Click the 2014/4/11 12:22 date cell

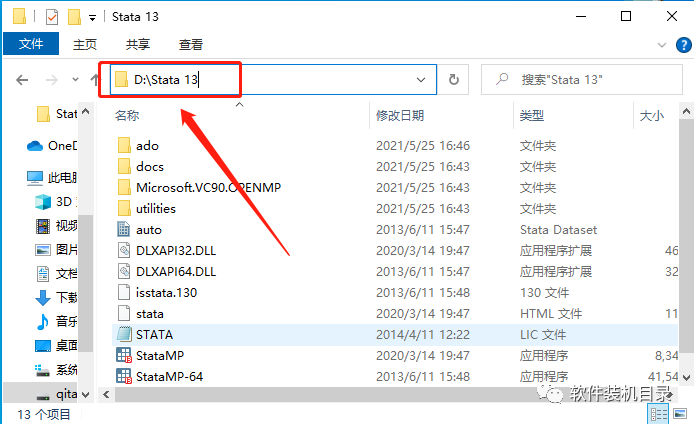click(x=423, y=335)
